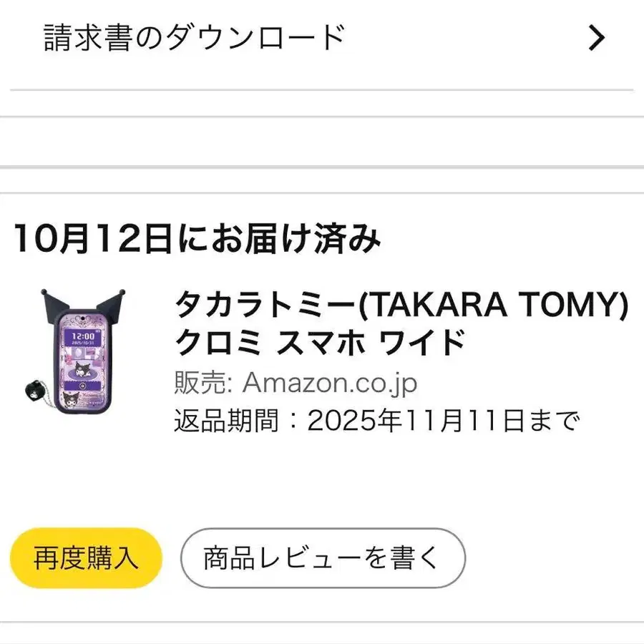Open the 請求書のダウンロード row

point(195,38)
